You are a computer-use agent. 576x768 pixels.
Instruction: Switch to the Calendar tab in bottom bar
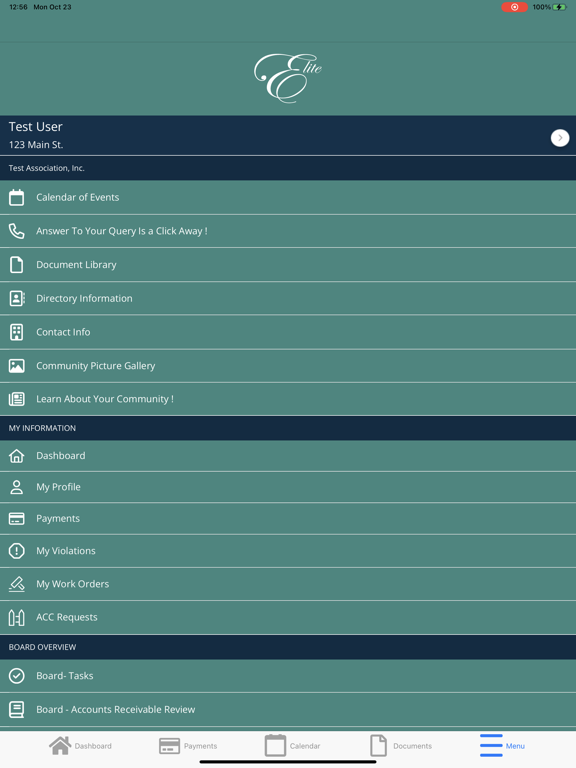coord(292,746)
